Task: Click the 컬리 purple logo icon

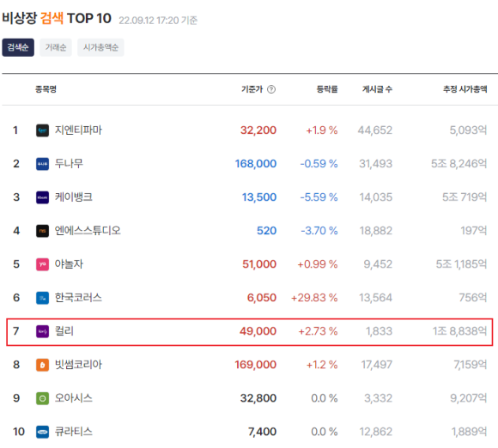Action: point(42,331)
